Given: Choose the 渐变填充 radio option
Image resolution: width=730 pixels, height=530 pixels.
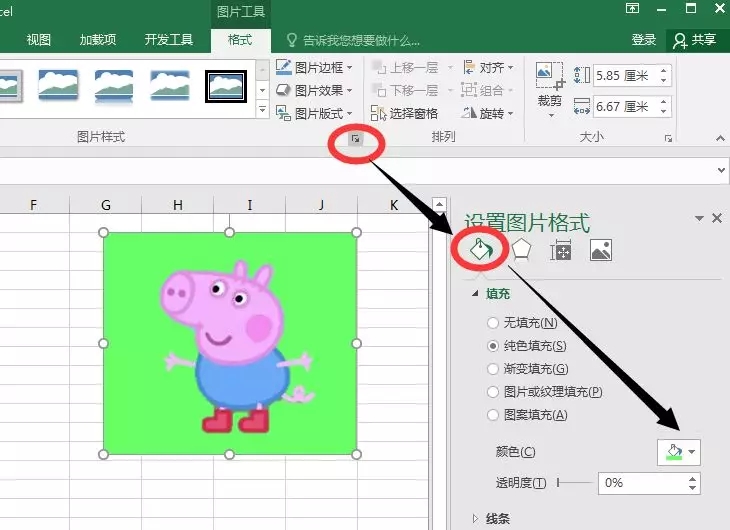Looking at the screenshot, I should point(492,369).
